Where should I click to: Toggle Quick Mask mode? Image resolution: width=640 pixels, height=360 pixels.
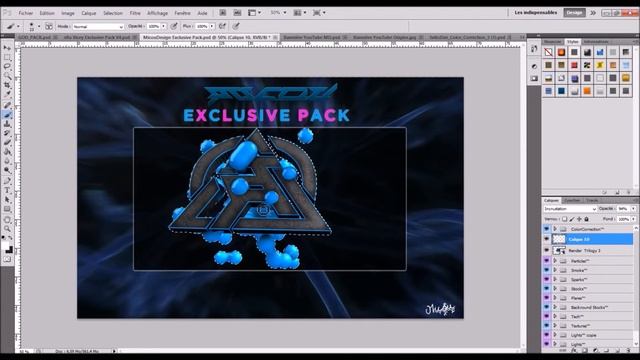pos(7,259)
